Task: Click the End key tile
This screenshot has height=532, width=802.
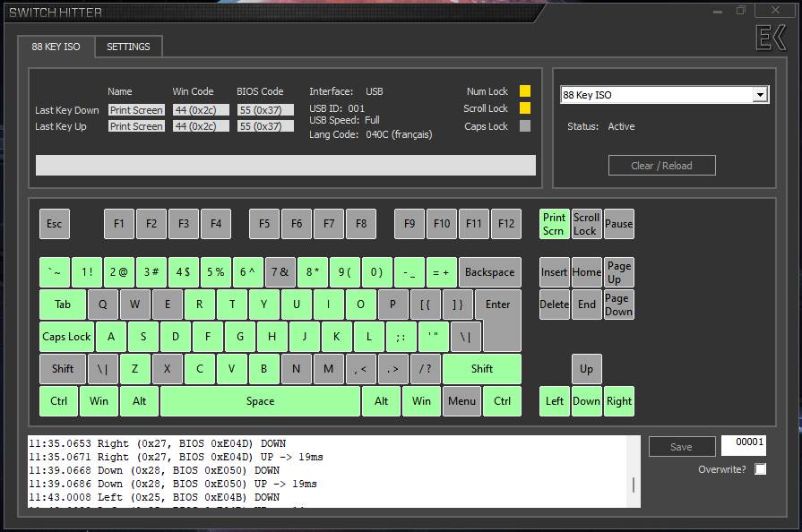Action: point(586,305)
